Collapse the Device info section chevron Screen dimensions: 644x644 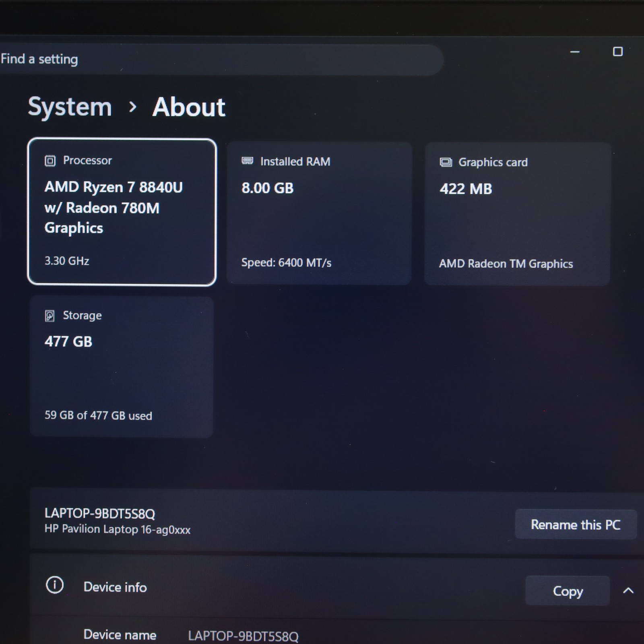[628, 590]
